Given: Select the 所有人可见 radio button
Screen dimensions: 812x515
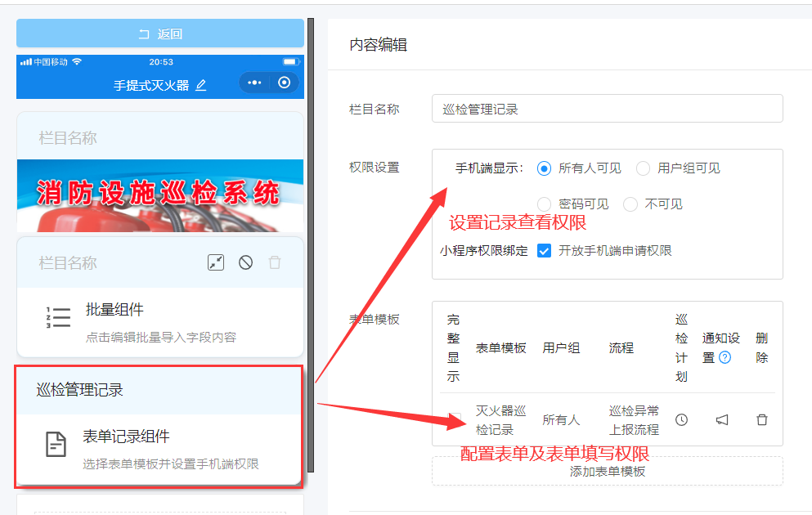Looking at the screenshot, I should pyautogui.click(x=544, y=168).
